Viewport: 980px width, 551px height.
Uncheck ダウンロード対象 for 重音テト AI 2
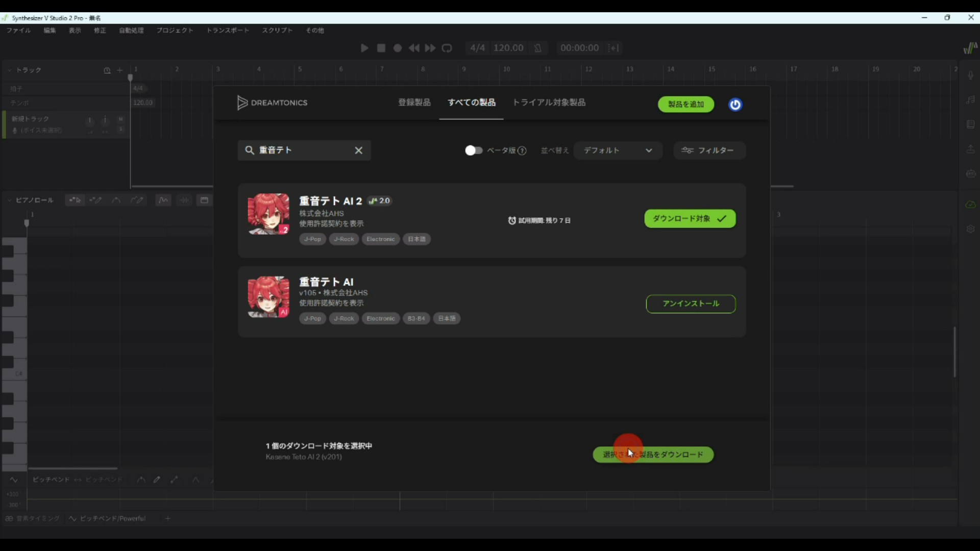pos(690,218)
